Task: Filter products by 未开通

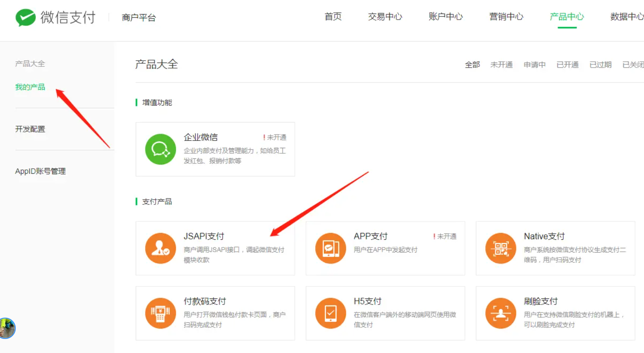Action: coord(502,65)
